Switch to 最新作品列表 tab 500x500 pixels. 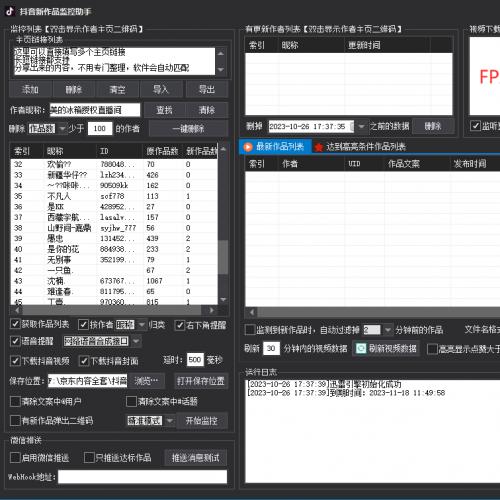tap(275, 147)
